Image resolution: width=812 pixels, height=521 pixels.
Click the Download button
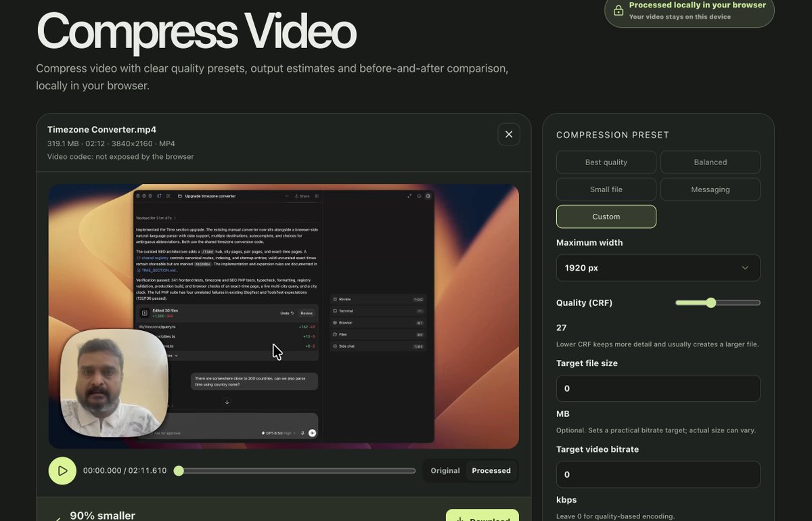[x=482, y=516]
